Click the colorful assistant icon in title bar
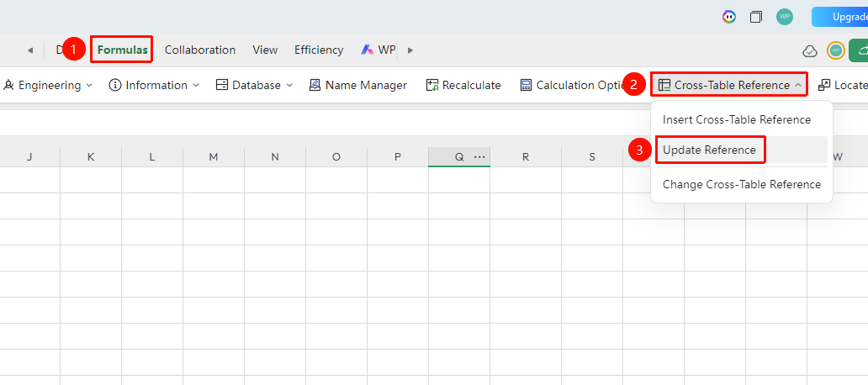Viewport: 868px width, 385px height. 729,17
